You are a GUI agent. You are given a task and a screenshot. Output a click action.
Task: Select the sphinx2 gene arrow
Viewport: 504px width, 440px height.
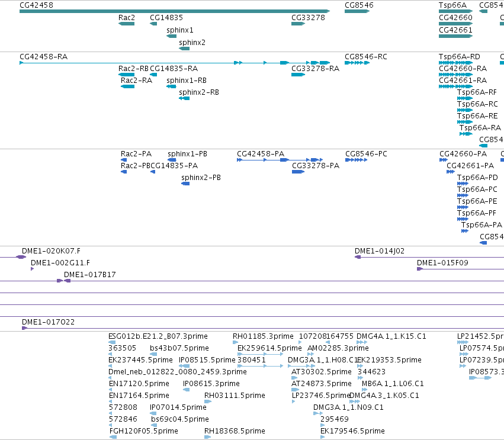click(184, 49)
